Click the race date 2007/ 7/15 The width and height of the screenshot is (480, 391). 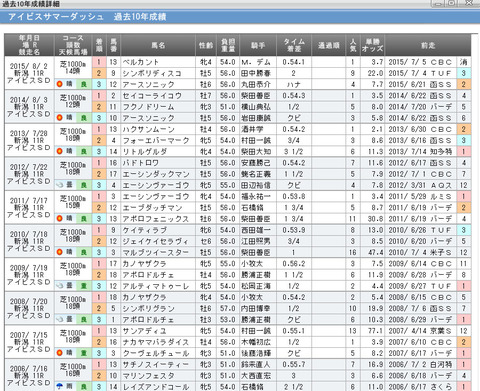(29, 335)
